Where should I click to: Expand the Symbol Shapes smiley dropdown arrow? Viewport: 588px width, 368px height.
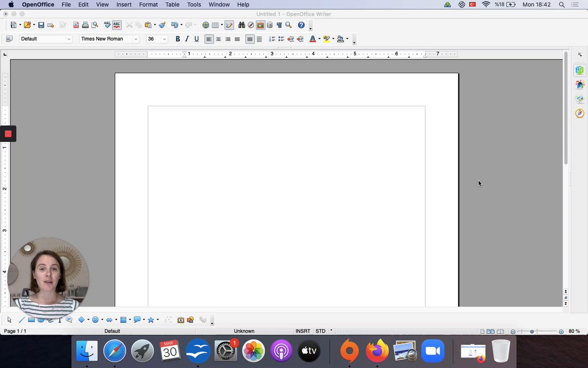[x=102, y=320]
